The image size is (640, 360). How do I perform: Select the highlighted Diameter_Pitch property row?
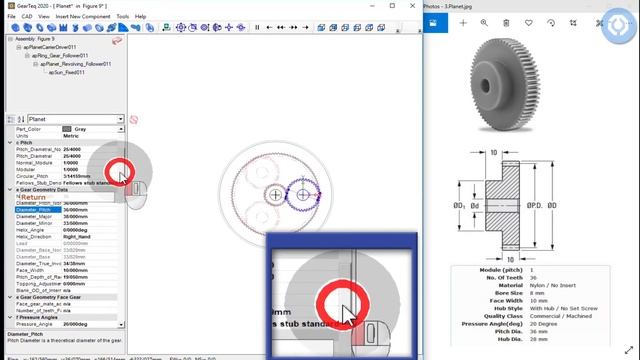click(67, 210)
